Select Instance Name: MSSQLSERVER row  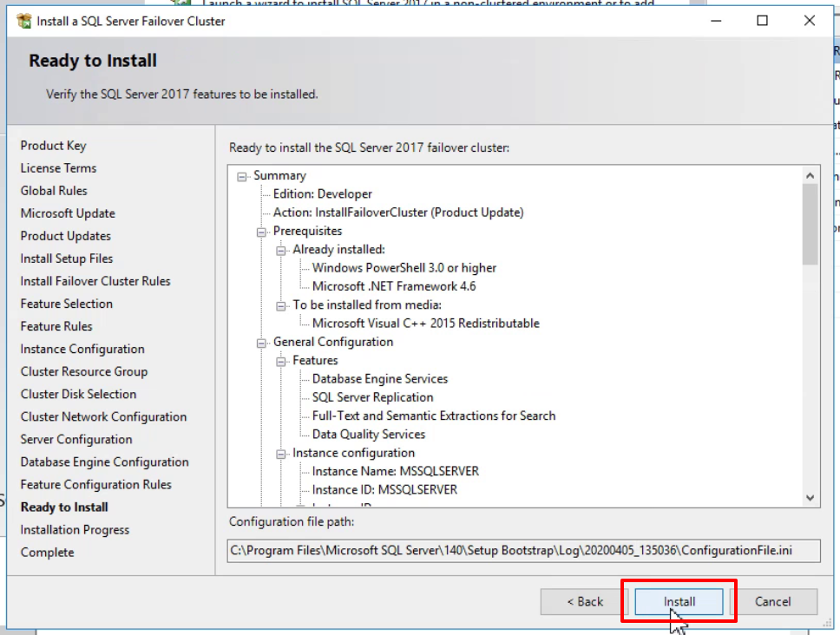(396, 471)
